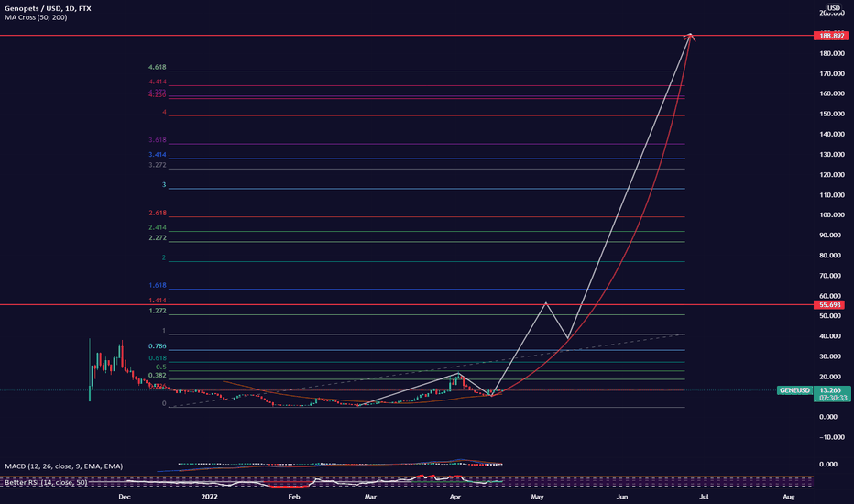Click the 07:30:33 countdown timer

(833, 398)
